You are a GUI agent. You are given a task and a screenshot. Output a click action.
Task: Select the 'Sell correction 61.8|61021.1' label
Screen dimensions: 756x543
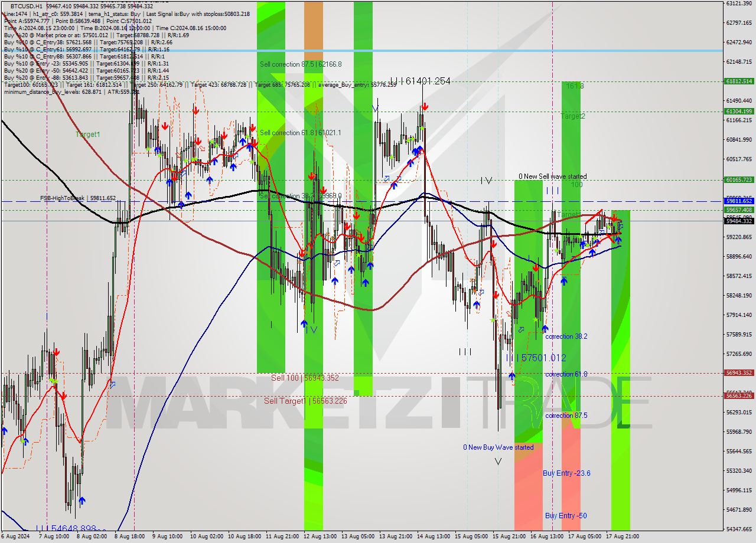[x=301, y=133]
